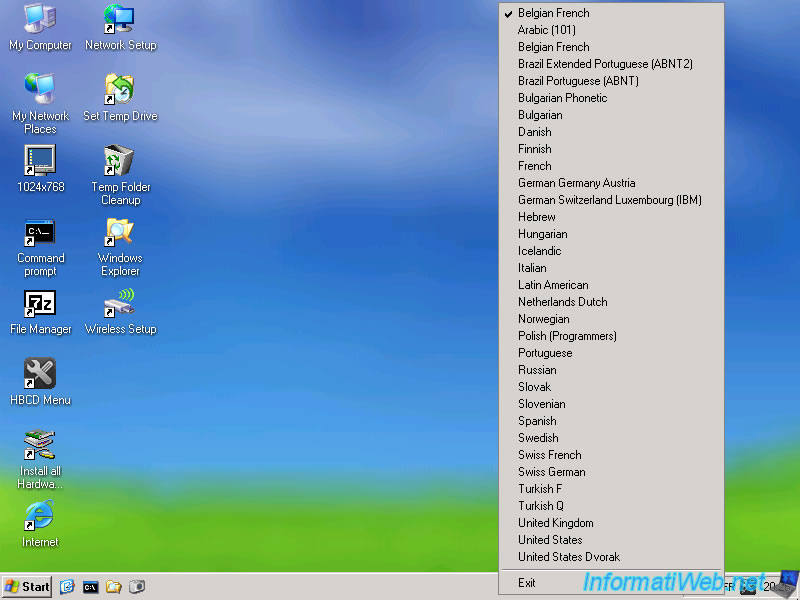The height and width of the screenshot is (600, 800).
Task: Open the Temp Folder Cleanup icon
Action: click(x=120, y=175)
